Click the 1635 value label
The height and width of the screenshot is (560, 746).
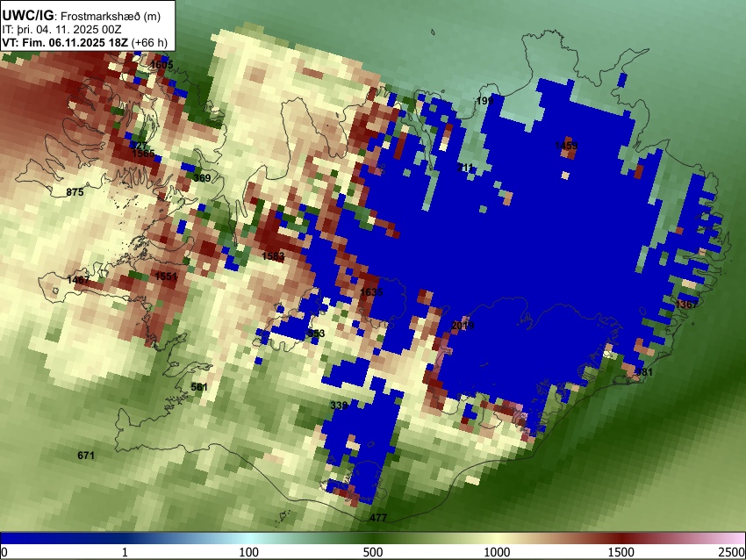coord(371,292)
